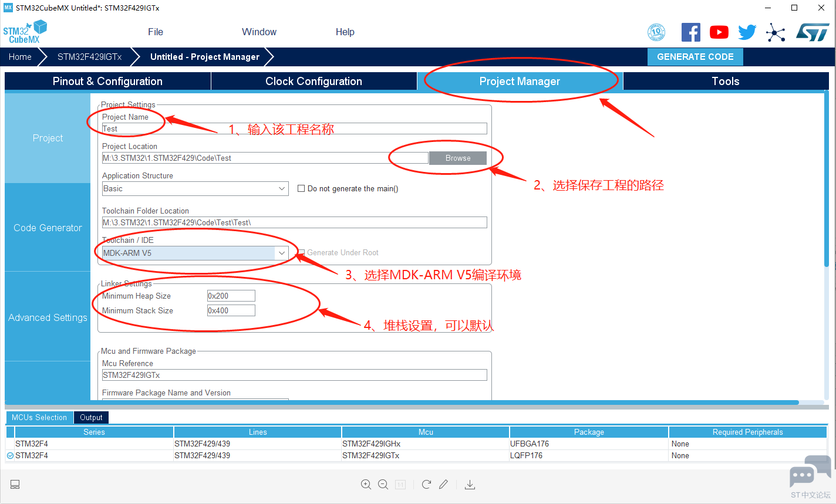This screenshot has width=836, height=504.
Task: Tick 'Do not generate the main()' checkbox
Action: [301, 188]
